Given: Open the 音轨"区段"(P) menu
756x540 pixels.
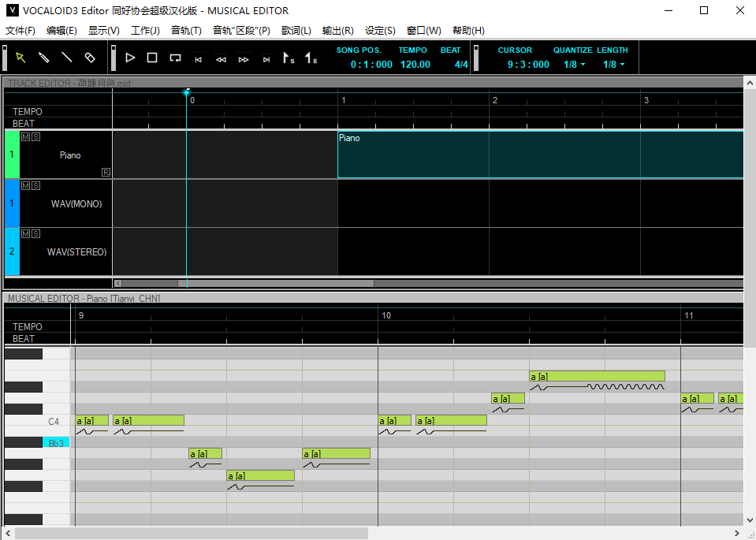Looking at the screenshot, I should coord(241,31).
